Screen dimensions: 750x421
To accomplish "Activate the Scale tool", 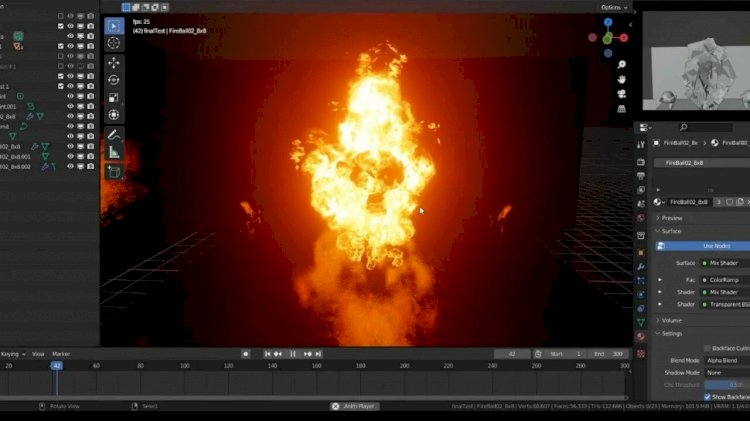I will pos(113,98).
